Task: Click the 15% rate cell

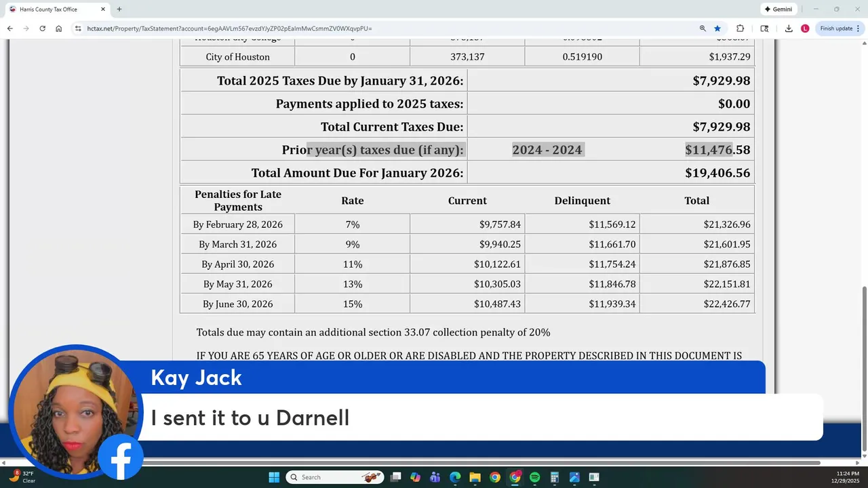Action: (352, 304)
